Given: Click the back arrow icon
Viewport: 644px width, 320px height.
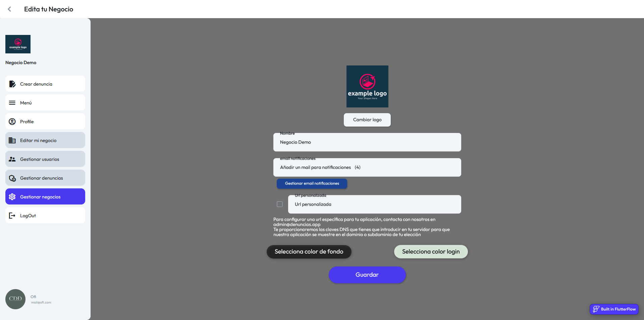Looking at the screenshot, I should click(9, 9).
